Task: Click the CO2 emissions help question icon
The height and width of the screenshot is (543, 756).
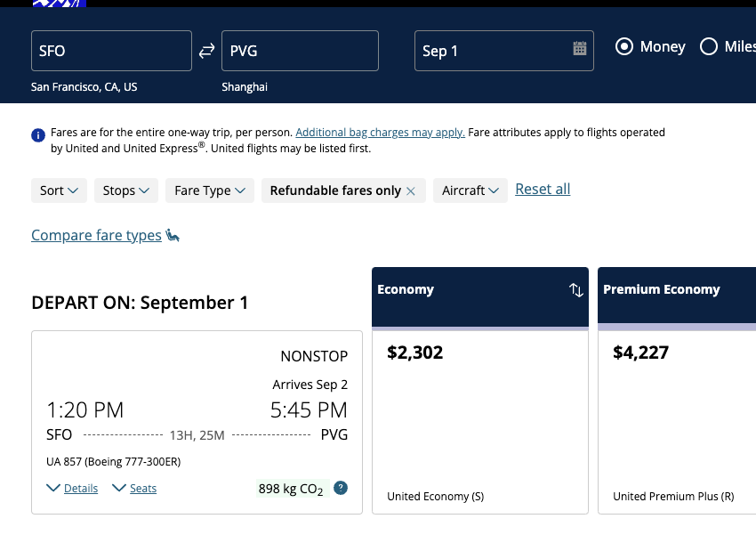Action: point(341,488)
